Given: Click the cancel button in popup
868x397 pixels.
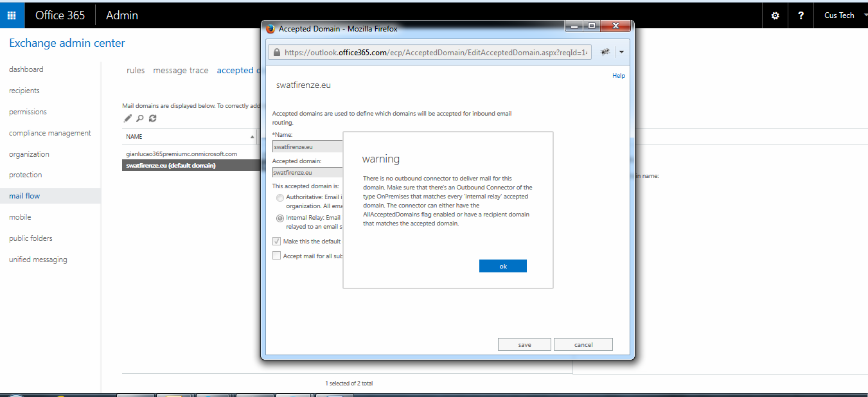Looking at the screenshot, I should pyautogui.click(x=583, y=344).
